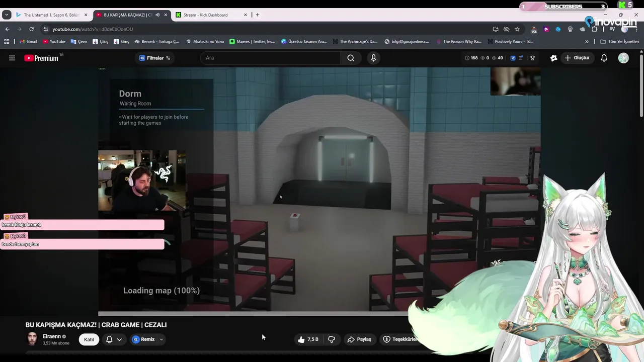Open the lightbulb extension icon
The image size is (644, 362).
coord(570,29)
